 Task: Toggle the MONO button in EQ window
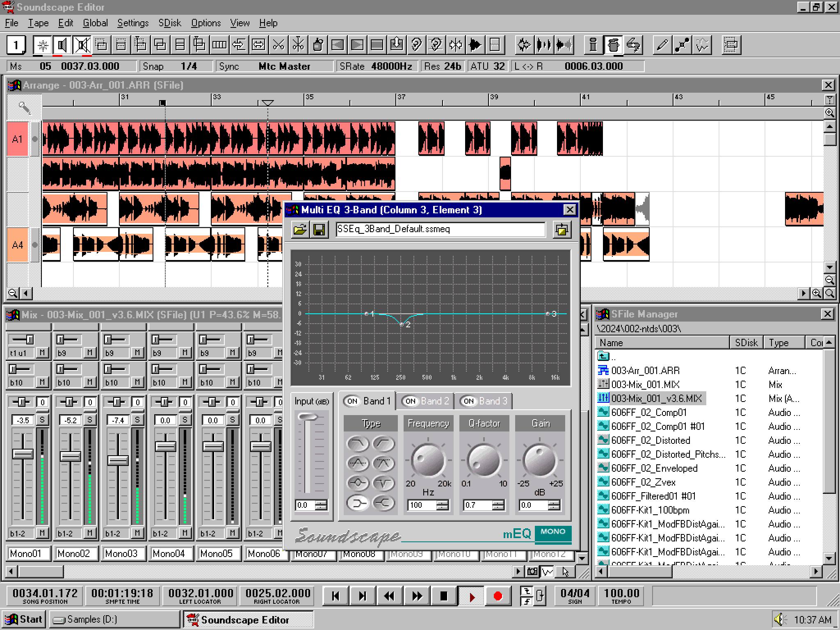tap(552, 532)
